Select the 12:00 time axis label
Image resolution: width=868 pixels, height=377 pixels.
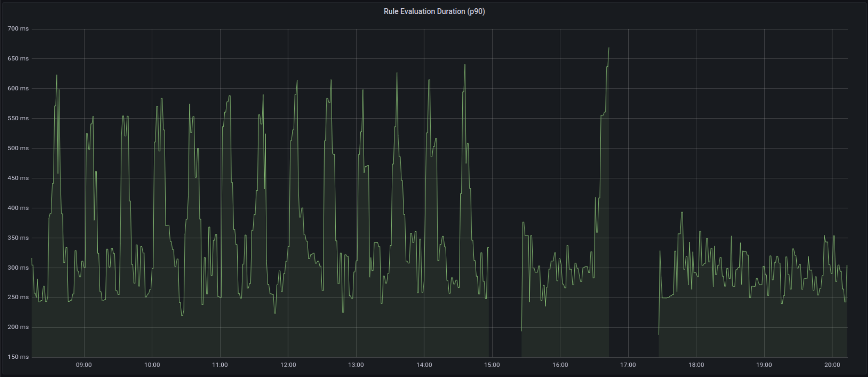click(288, 365)
